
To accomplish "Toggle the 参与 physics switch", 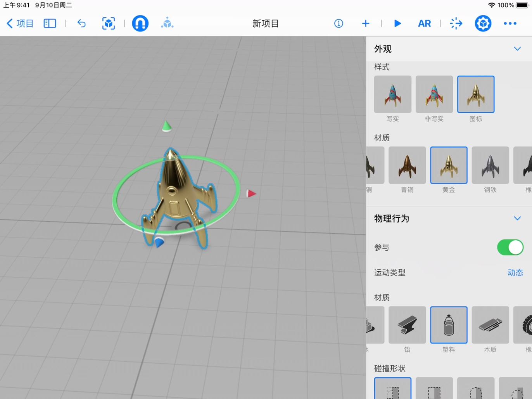I will coord(510,247).
